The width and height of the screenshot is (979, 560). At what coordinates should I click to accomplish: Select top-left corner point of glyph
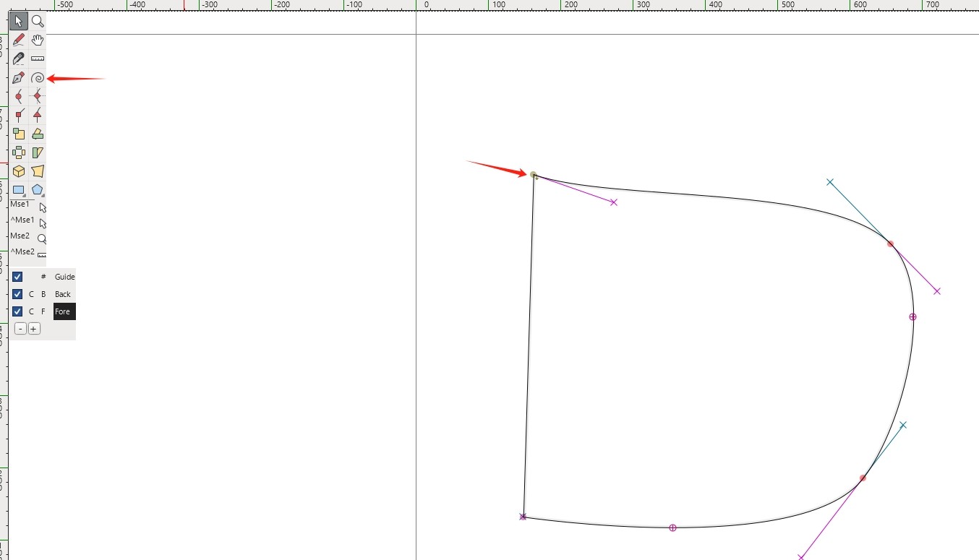(x=534, y=175)
